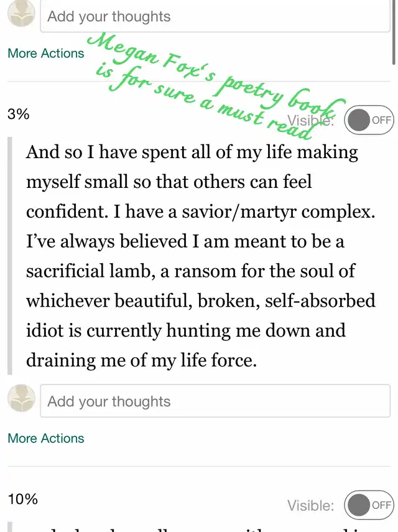Click the OFF label on the 3% toggle

(x=381, y=120)
